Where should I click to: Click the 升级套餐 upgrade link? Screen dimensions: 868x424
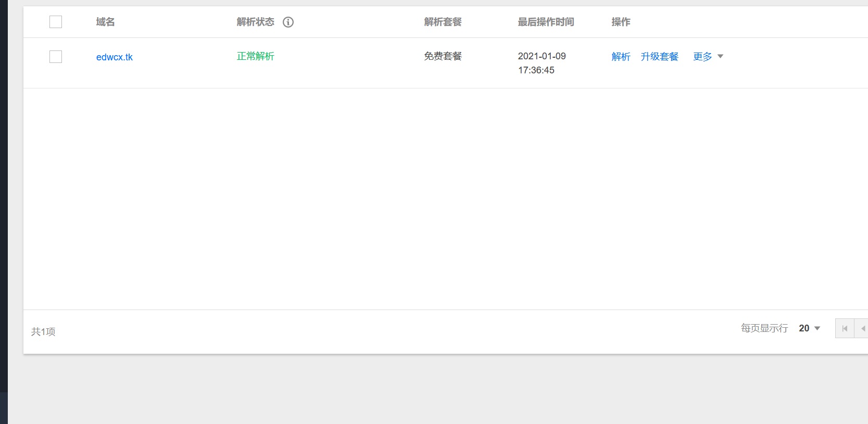click(659, 56)
